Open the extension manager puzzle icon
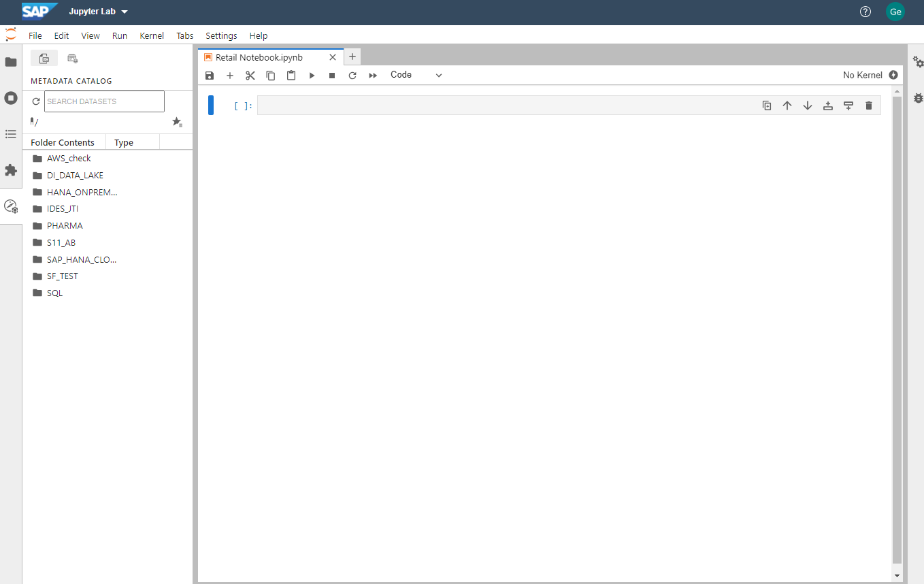The width and height of the screenshot is (924, 584). pos(11,170)
